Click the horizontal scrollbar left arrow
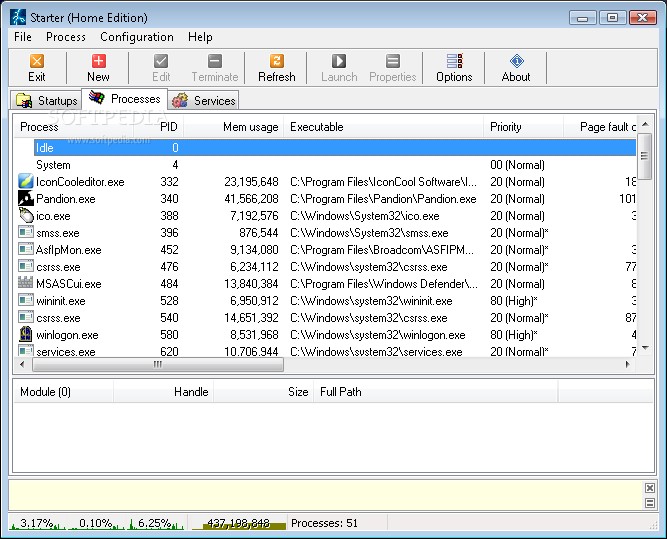 [22, 365]
